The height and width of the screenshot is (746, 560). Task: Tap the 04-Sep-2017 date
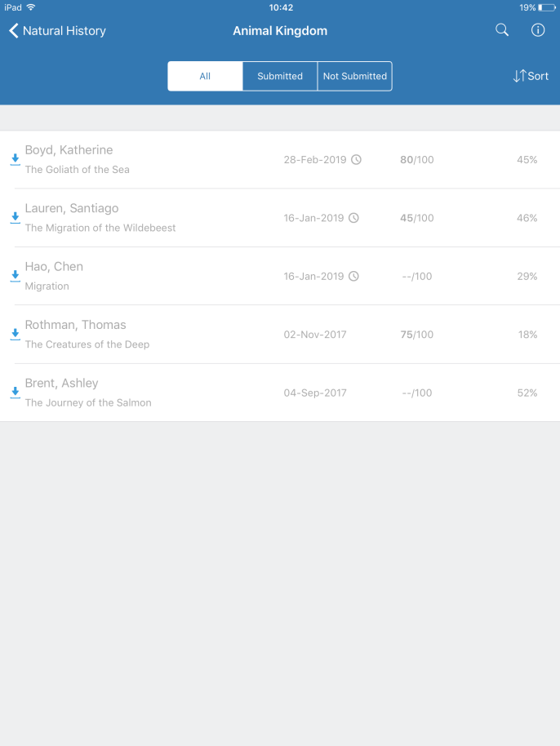point(315,393)
